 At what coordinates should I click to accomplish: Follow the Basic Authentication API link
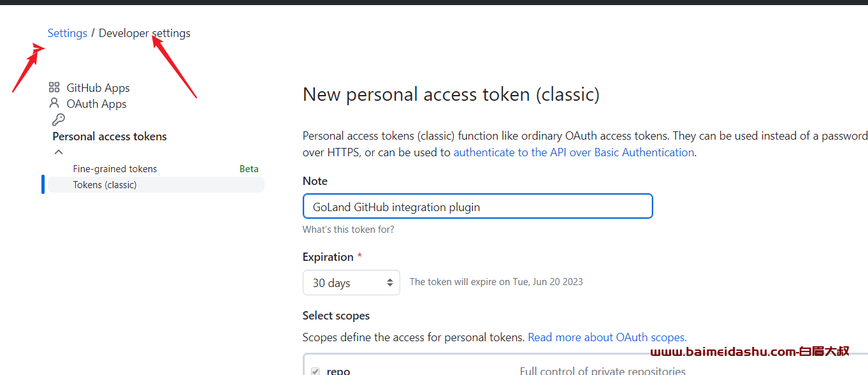pos(574,152)
